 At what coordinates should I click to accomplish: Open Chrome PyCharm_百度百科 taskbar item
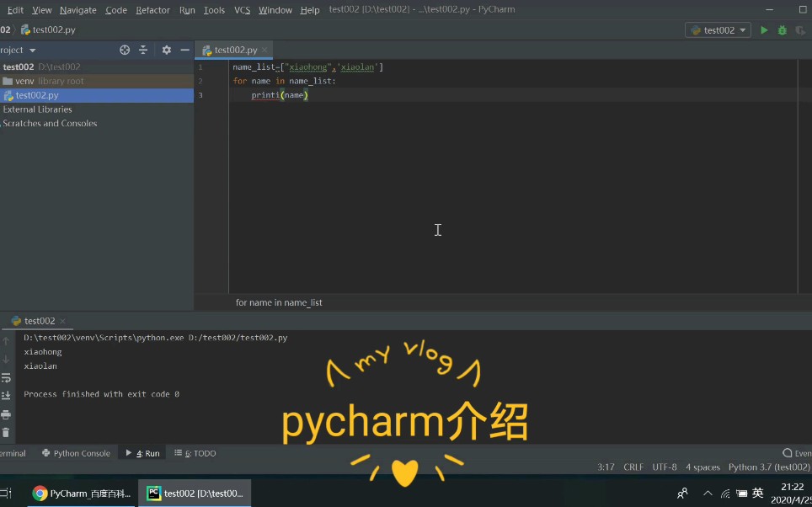click(80, 492)
